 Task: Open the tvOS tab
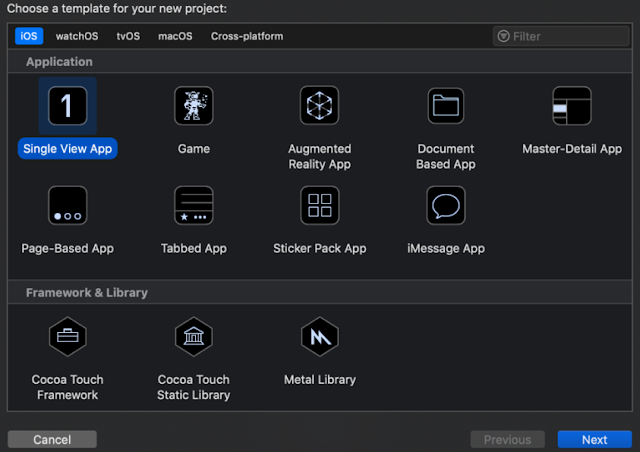click(x=128, y=36)
